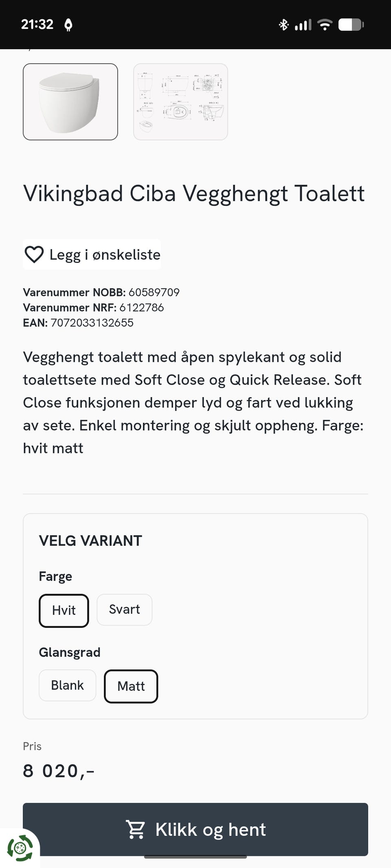Tap the battery indicator icon
This screenshot has width=391, height=868.
pos(351,25)
